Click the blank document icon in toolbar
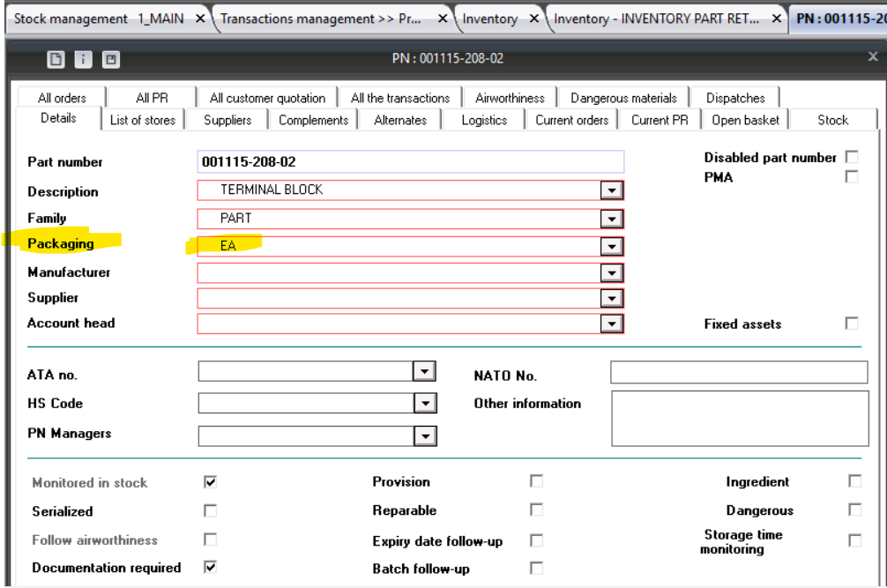The width and height of the screenshot is (887, 588). 56,59
